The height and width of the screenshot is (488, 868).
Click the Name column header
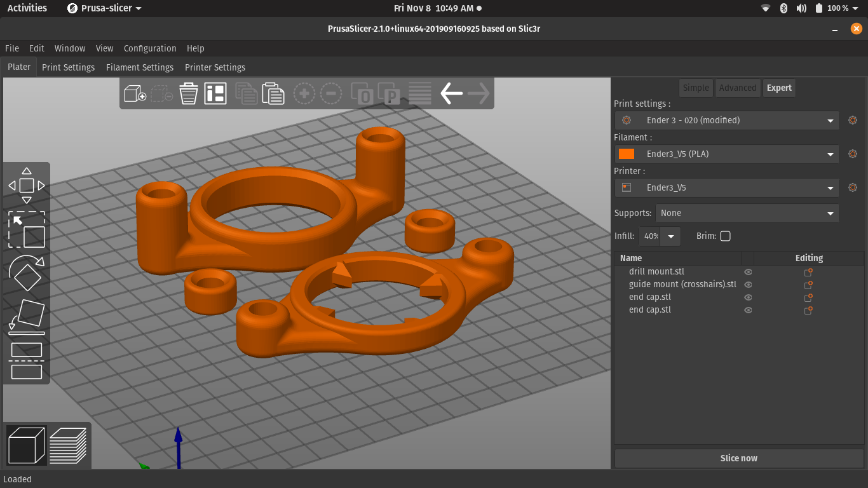point(631,258)
